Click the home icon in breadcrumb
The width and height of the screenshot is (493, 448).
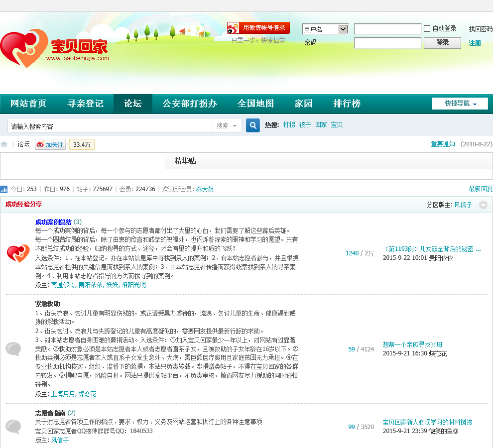click(4, 144)
